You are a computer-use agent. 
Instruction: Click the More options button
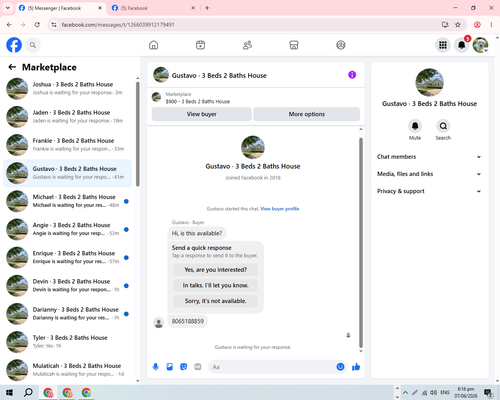click(x=307, y=114)
